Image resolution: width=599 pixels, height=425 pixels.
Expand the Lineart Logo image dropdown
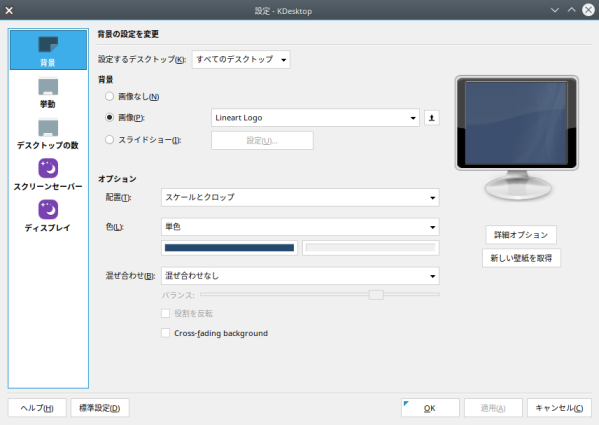click(x=315, y=118)
